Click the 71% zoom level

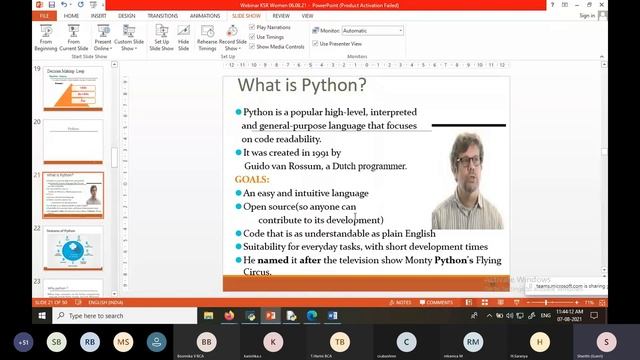(x=589, y=302)
